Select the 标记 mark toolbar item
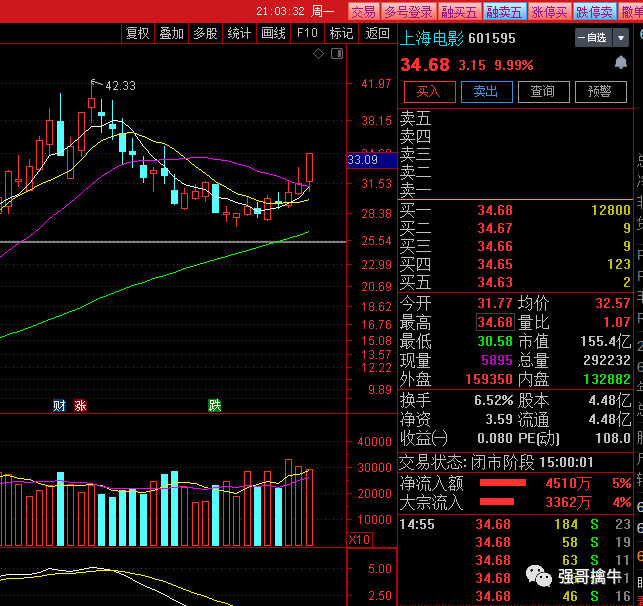 (341, 33)
